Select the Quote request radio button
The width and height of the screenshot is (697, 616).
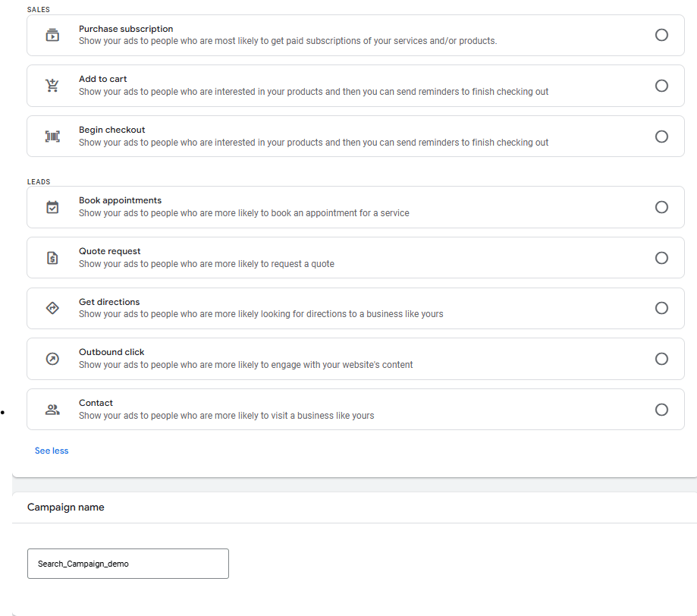click(x=661, y=257)
